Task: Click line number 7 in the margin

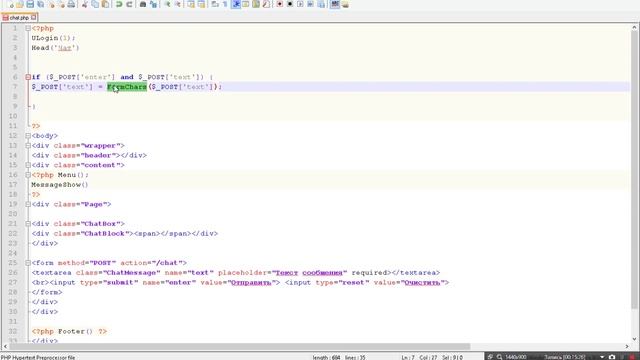Action: (15, 87)
